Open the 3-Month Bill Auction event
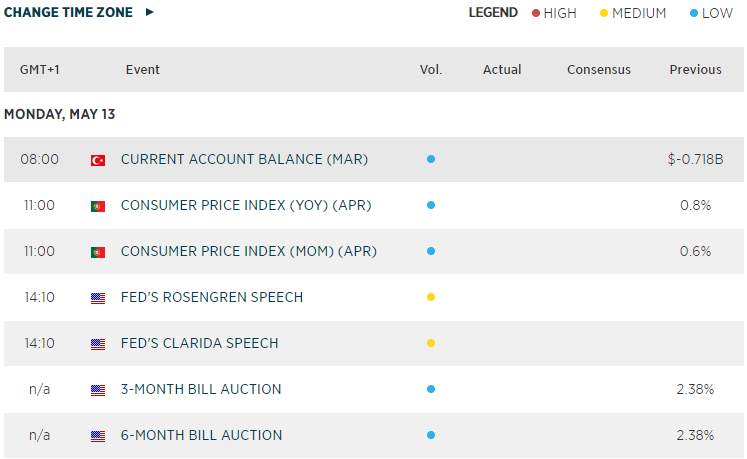The image size is (747, 459). coord(201,389)
